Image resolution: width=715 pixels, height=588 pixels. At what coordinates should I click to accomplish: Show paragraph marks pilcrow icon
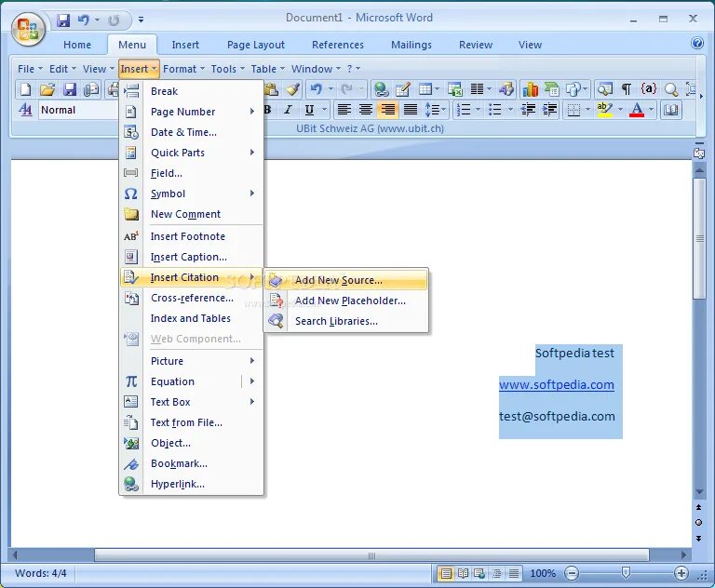point(627,89)
